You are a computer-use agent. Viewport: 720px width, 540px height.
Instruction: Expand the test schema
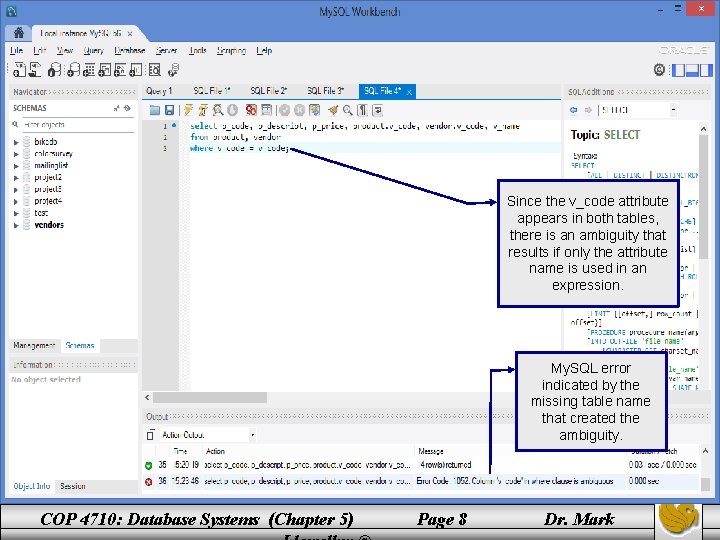pyautogui.click(x=16, y=214)
